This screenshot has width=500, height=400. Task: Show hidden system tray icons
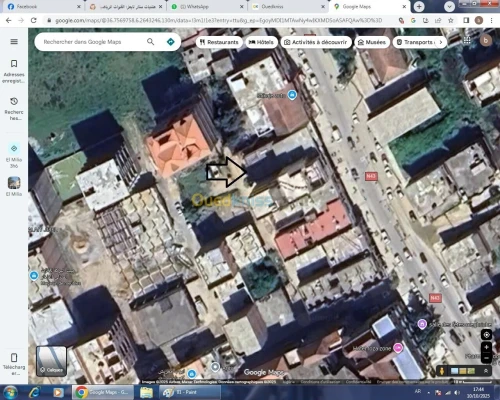coord(428,393)
